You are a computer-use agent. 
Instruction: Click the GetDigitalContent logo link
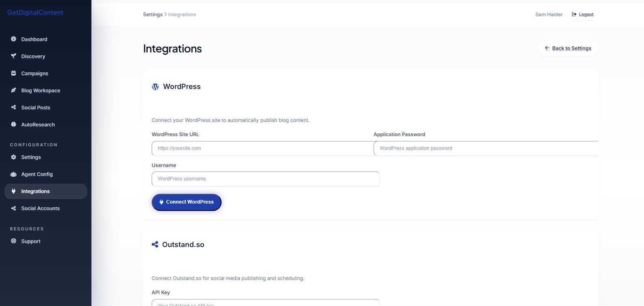coord(35,12)
